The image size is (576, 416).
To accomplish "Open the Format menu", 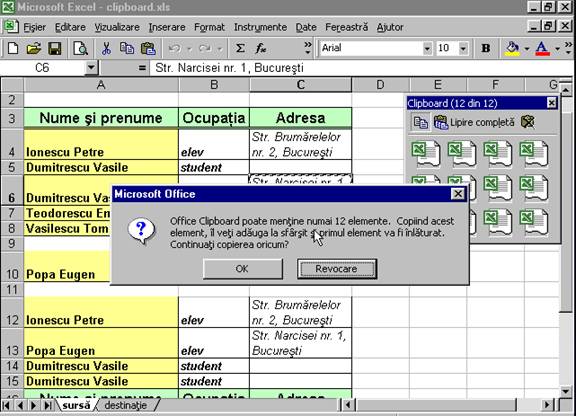I will (x=209, y=27).
